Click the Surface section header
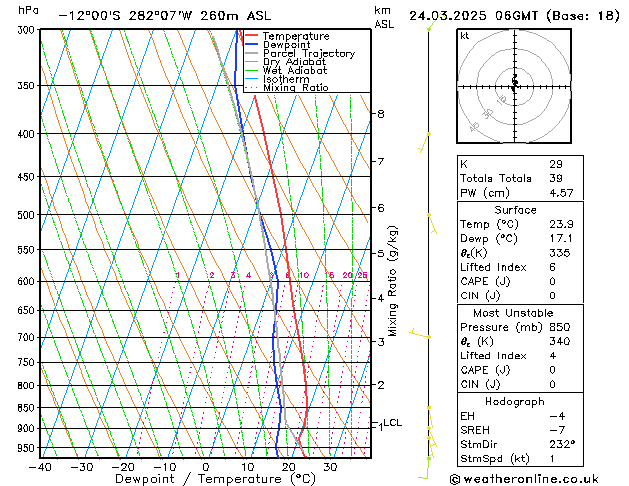The width and height of the screenshot is (629, 486). point(515,210)
